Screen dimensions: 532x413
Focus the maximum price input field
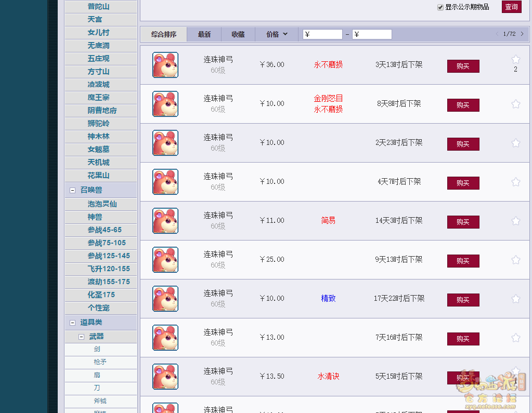tap(372, 34)
